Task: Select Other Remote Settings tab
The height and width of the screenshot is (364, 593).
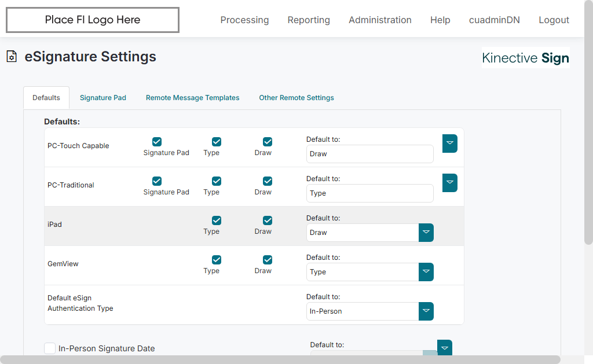Action: point(296,98)
